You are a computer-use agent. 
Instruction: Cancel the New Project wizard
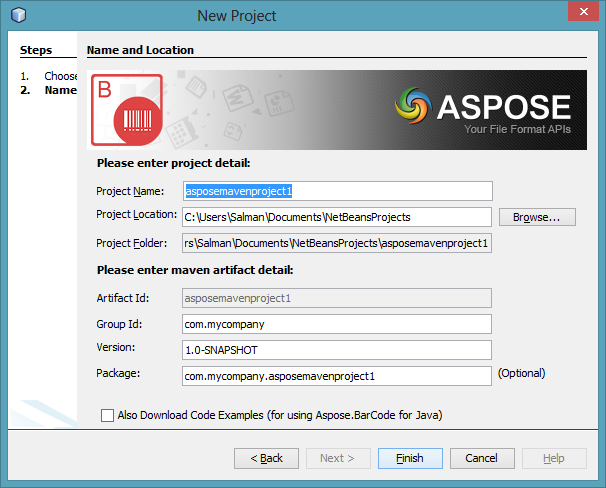482,458
